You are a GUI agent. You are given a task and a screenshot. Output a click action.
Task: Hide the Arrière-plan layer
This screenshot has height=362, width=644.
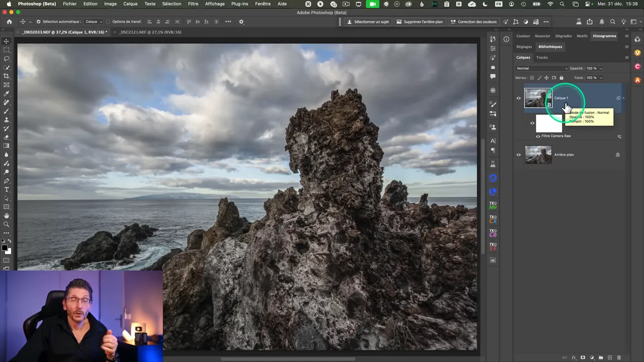[x=519, y=154]
